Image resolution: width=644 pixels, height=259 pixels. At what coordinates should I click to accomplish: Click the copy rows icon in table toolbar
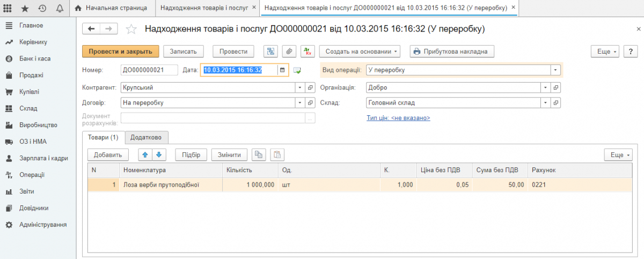coord(259,155)
